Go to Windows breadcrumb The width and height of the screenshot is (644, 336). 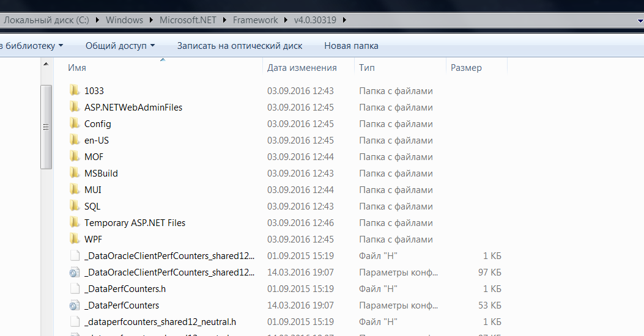coord(124,20)
